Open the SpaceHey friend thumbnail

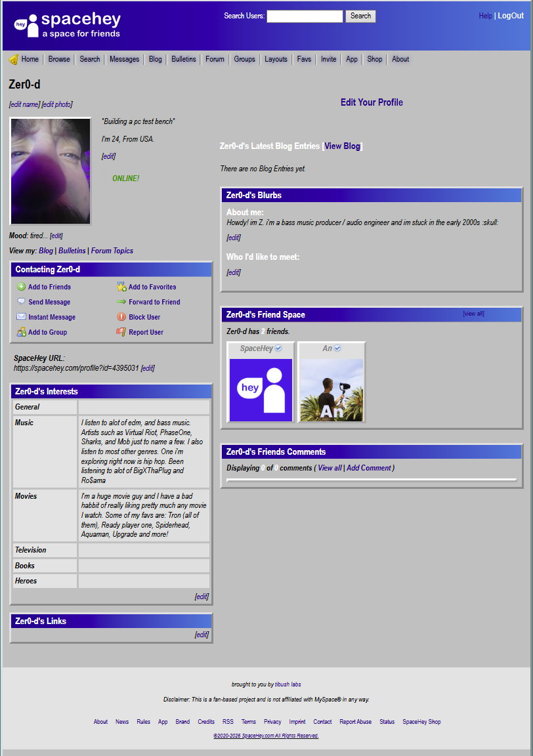[x=260, y=389]
